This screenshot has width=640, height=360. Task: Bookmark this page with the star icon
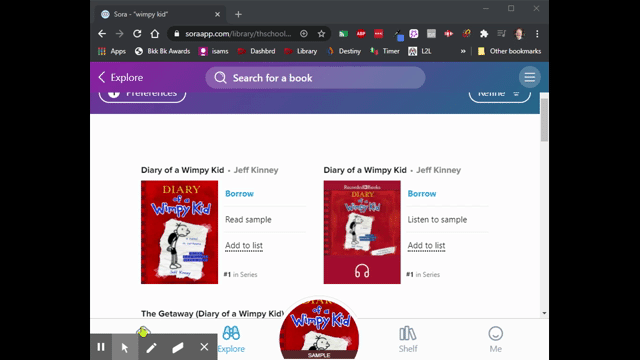[x=321, y=34]
